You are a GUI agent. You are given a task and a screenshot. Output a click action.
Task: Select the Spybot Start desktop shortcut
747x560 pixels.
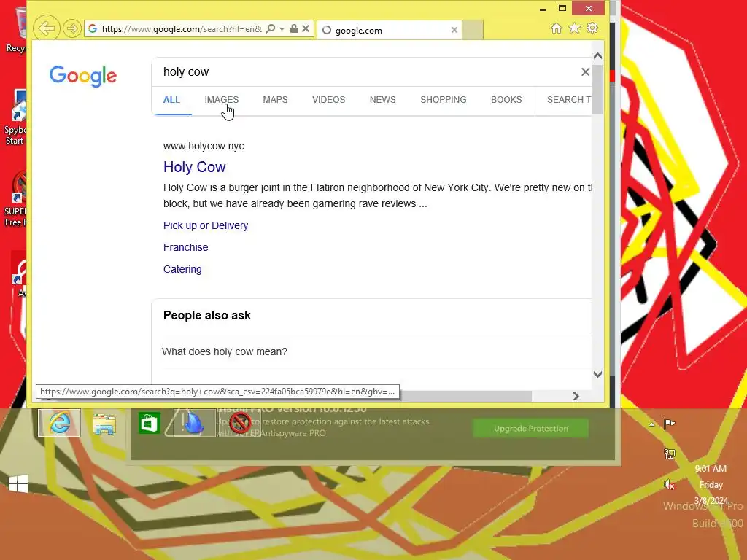15,117
